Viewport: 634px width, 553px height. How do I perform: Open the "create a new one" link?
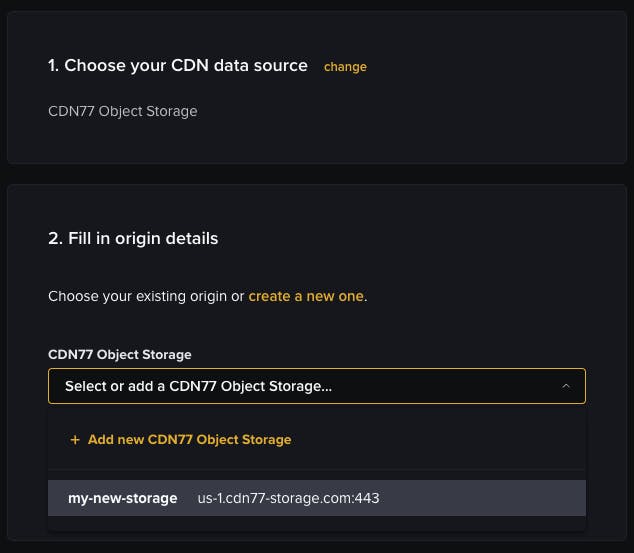point(306,296)
